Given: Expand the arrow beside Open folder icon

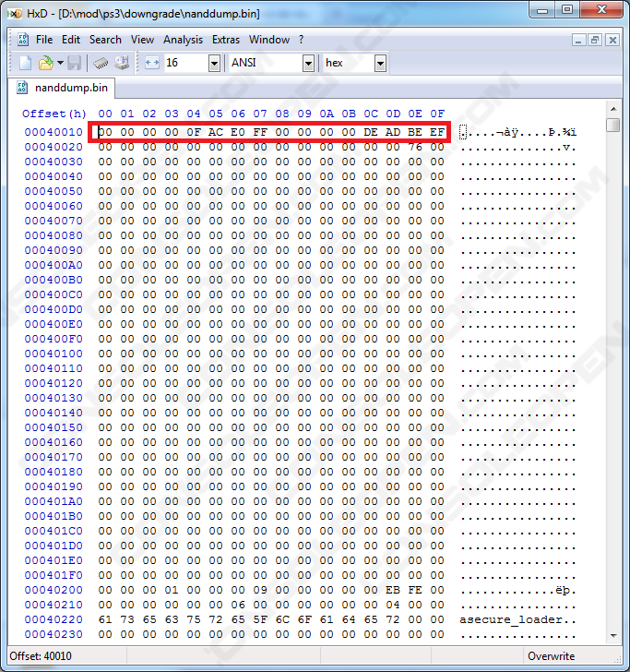Looking at the screenshot, I should (60, 63).
